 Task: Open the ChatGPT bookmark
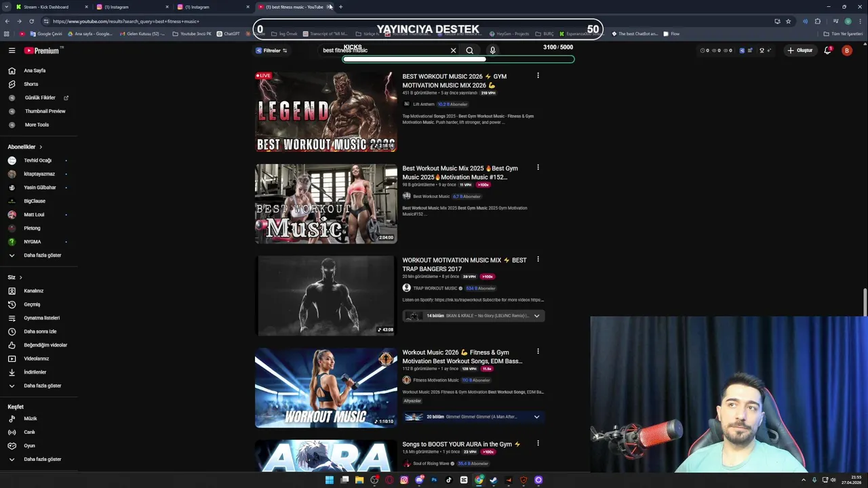(x=228, y=34)
